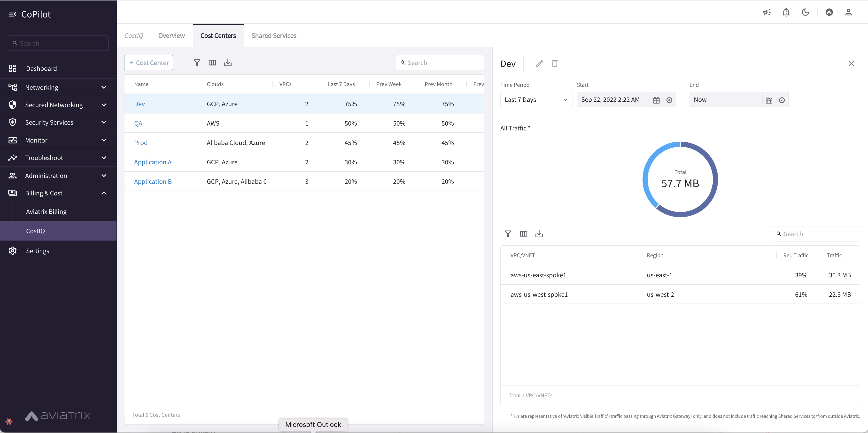Click the edit pencil icon for Dev

pos(539,64)
